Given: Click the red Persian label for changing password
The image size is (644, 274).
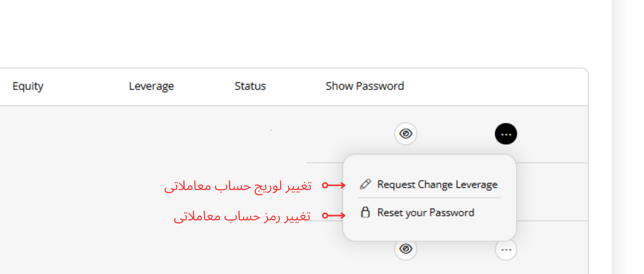Looking at the screenshot, I should click(x=242, y=216).
